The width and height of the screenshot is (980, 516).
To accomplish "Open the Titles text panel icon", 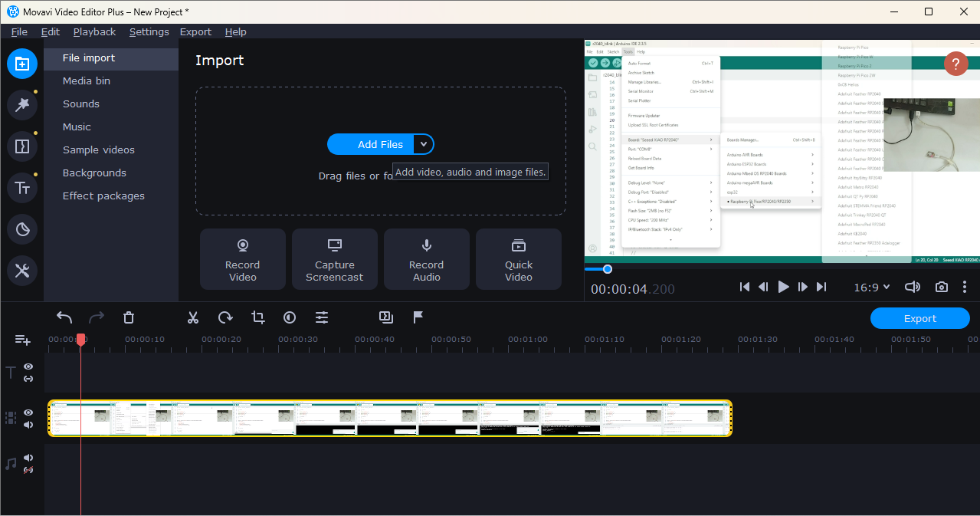I will pyautogui.click(x=22, y=188).
